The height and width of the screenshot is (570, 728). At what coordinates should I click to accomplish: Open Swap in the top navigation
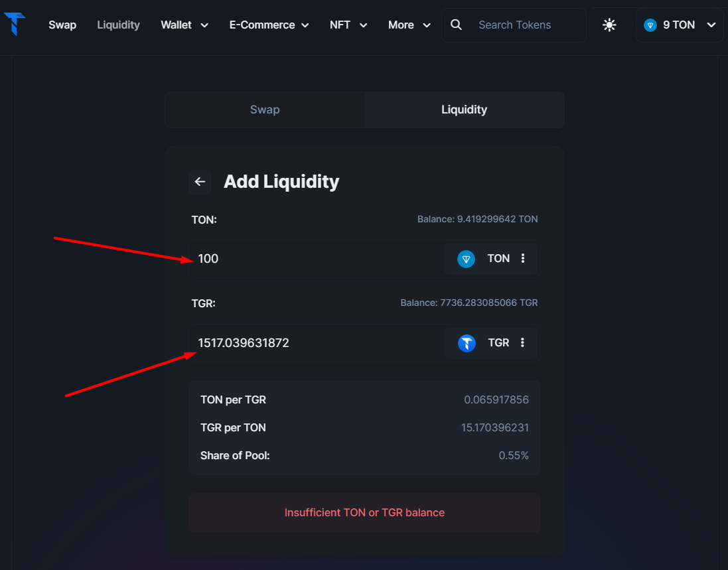[x=62, y=25]
